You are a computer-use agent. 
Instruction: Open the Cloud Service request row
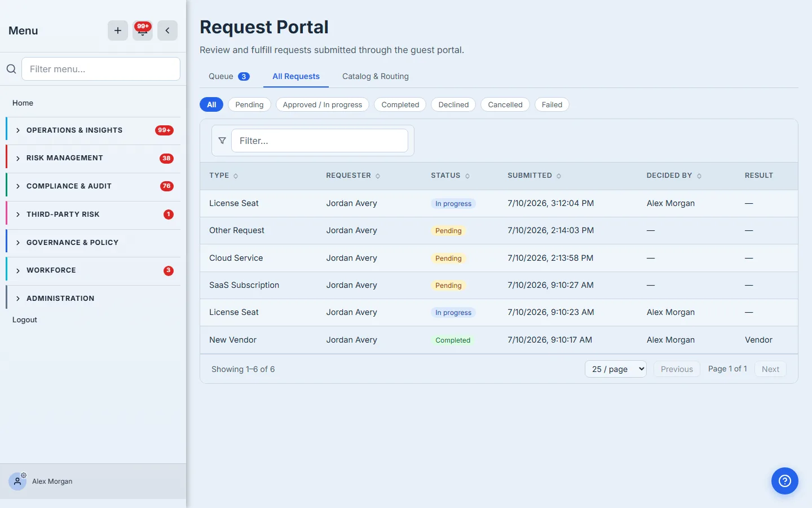[x=499, y=258]
